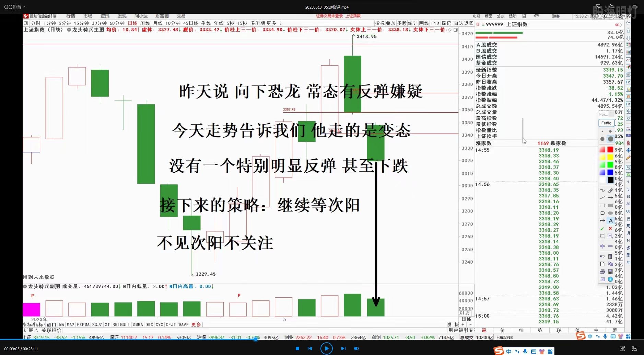Expand the 扩展 panel at bottom
Image resolution: width=644 pixels, height=355 pixels.
point(31,330)
